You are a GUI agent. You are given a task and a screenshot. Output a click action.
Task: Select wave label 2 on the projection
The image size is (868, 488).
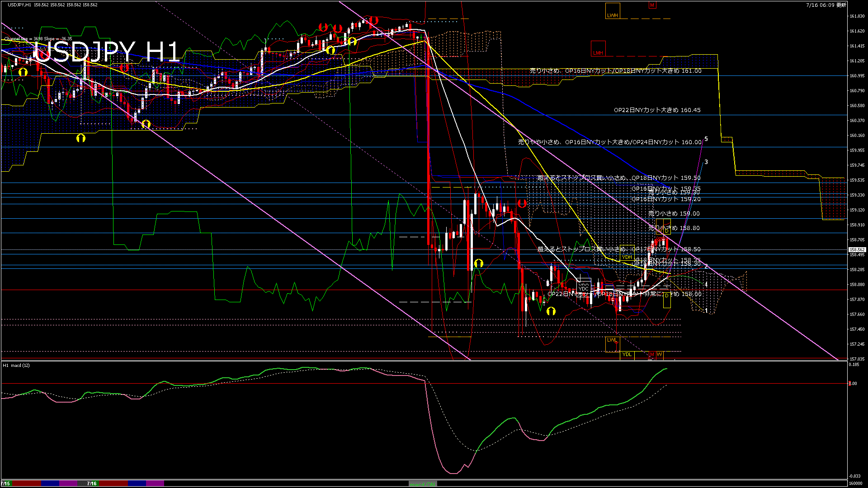(x=706, y=267)
